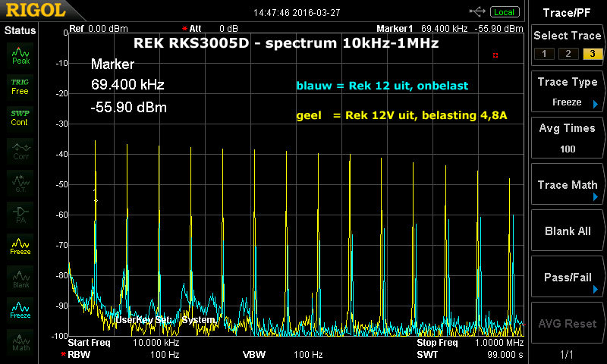Click the Math trace status icon
This screenshot has width=607, height=364.
20,342
